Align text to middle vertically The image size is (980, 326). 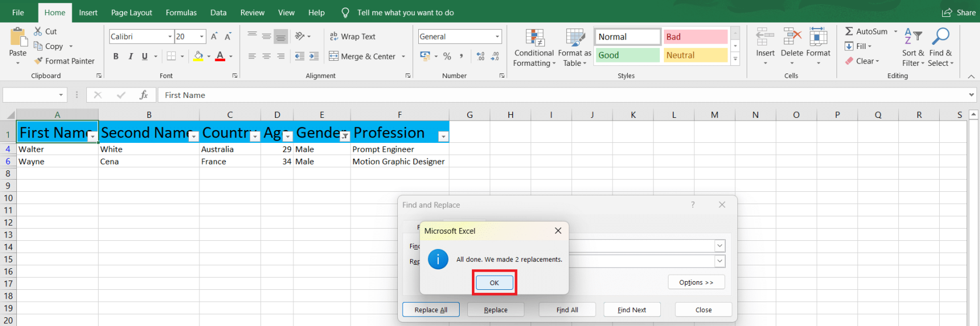(266, 36)
